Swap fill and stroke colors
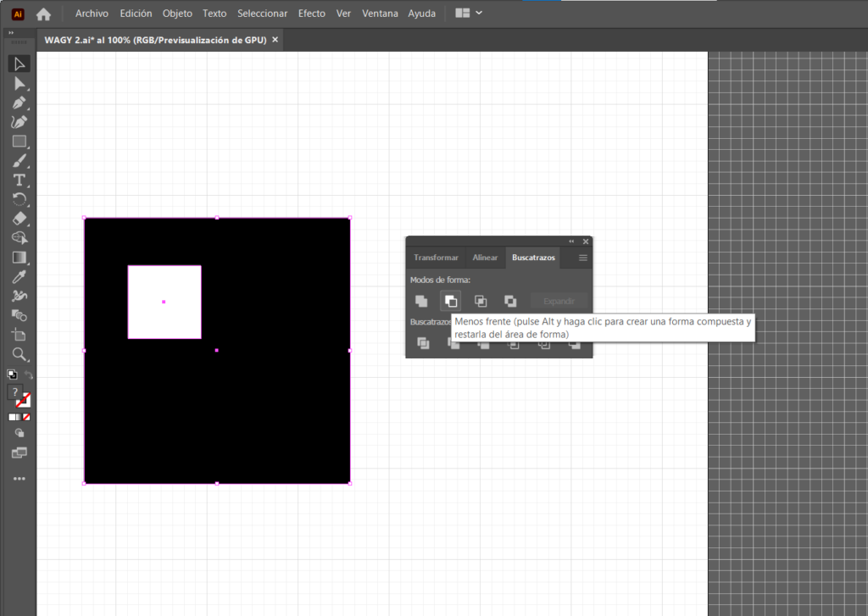 (x=28, y=375)
